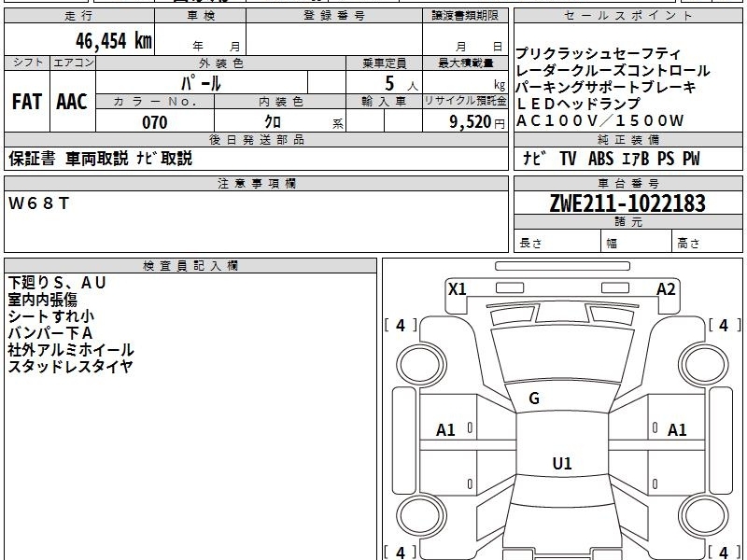Select chassis number ZWE211-1022183
747x560 pixels.
tap(627, 203)
